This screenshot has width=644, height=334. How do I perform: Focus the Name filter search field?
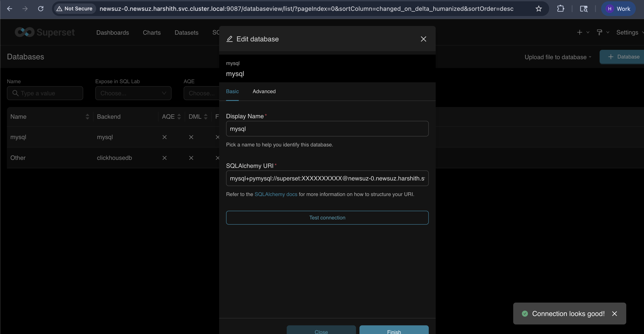click(45, 93)
